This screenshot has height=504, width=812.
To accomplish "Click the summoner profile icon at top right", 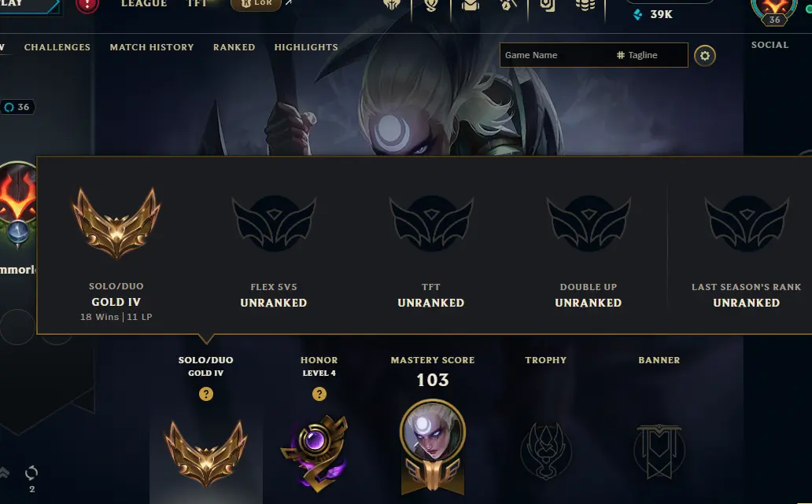I will pos(774,9).
